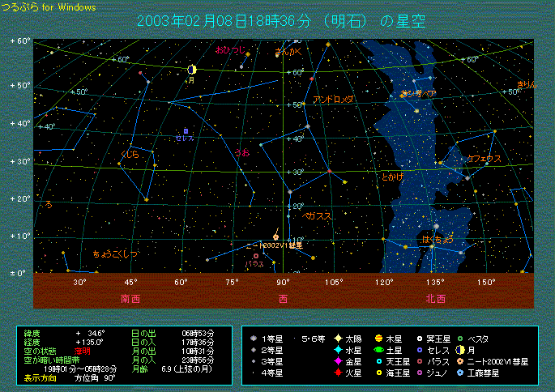Image resolution: width=555 pixels, height=392 pixels.
Task: Click the Pallas marker near the horizon
Action: [x=256, y=256]
